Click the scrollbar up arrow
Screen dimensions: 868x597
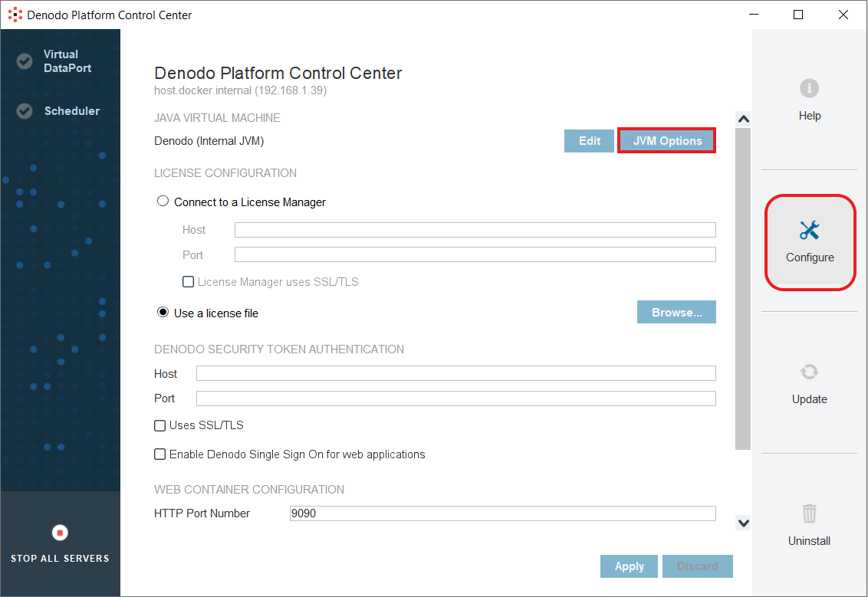744,119
